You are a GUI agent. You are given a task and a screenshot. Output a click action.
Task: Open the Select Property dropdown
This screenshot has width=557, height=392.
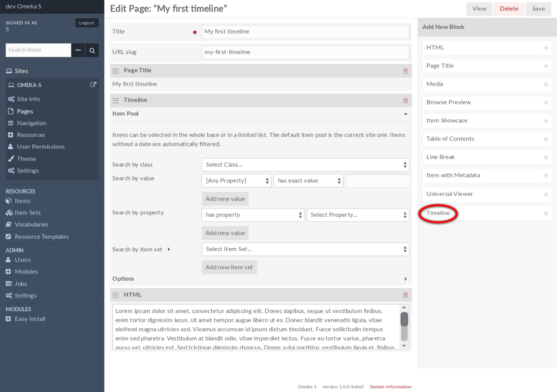(358, 215)
